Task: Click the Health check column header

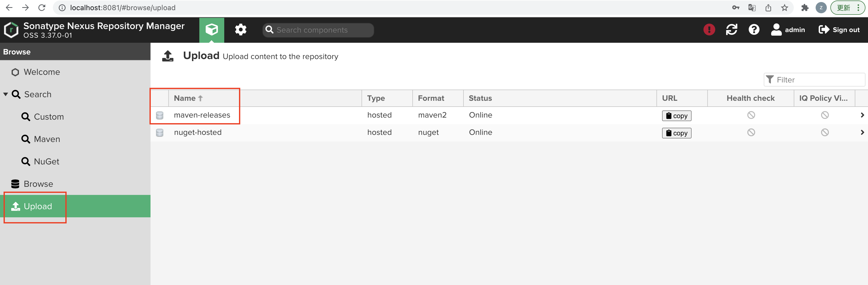Action: 750,98
